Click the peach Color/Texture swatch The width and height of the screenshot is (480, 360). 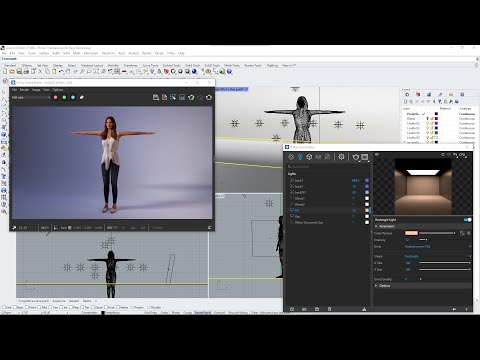411,233
